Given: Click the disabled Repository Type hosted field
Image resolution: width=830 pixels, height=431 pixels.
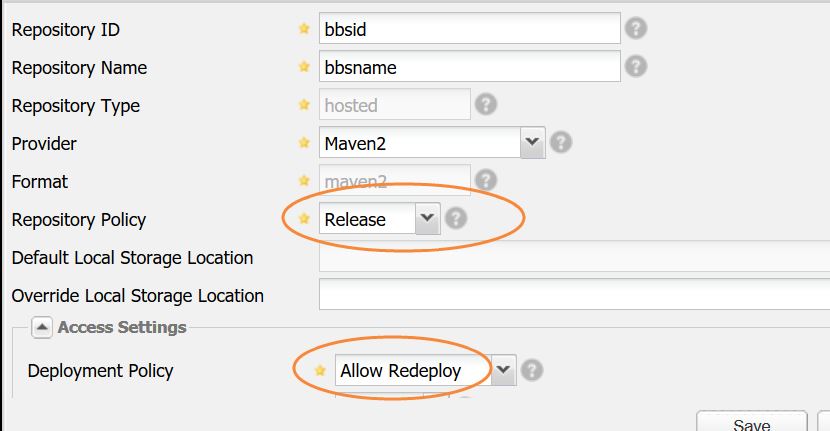Looking at the screenshot, I should point(394,105).
